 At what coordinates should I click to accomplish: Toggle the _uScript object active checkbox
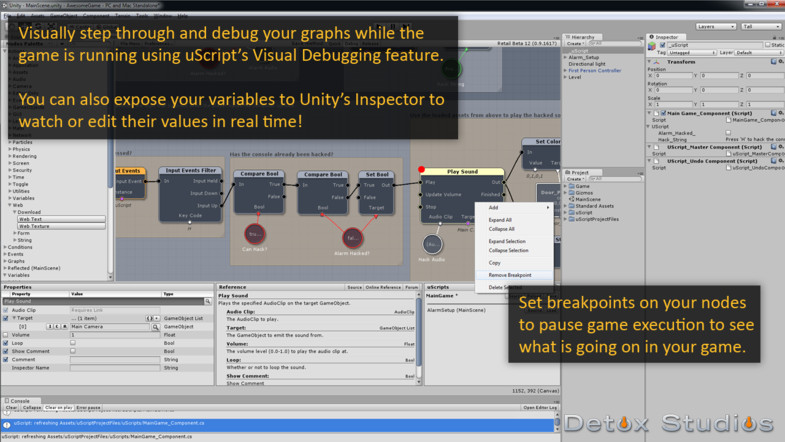coord(662,45)
